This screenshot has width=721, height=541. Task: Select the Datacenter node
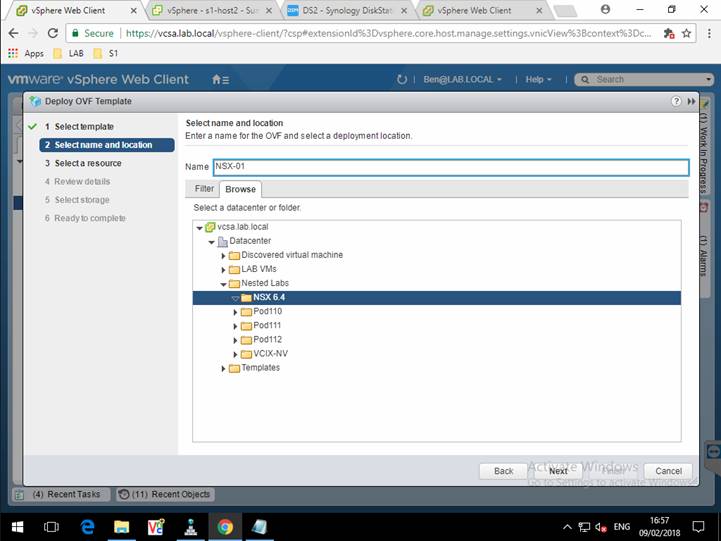pos(250,241)
